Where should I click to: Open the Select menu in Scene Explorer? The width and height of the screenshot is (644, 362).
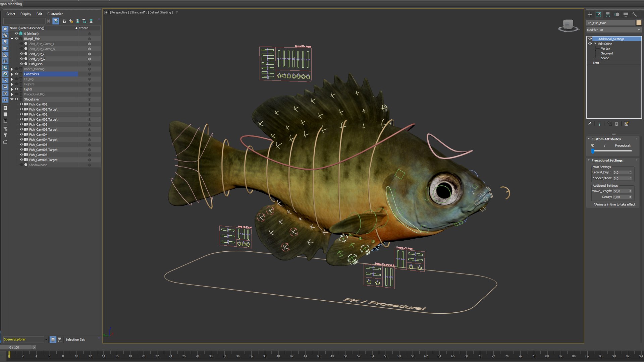(11, 14)
